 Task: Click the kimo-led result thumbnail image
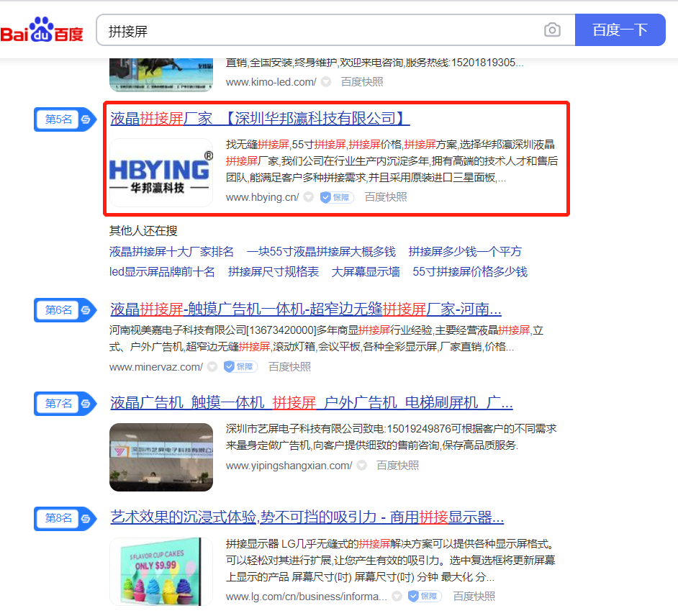click(161, 75)
